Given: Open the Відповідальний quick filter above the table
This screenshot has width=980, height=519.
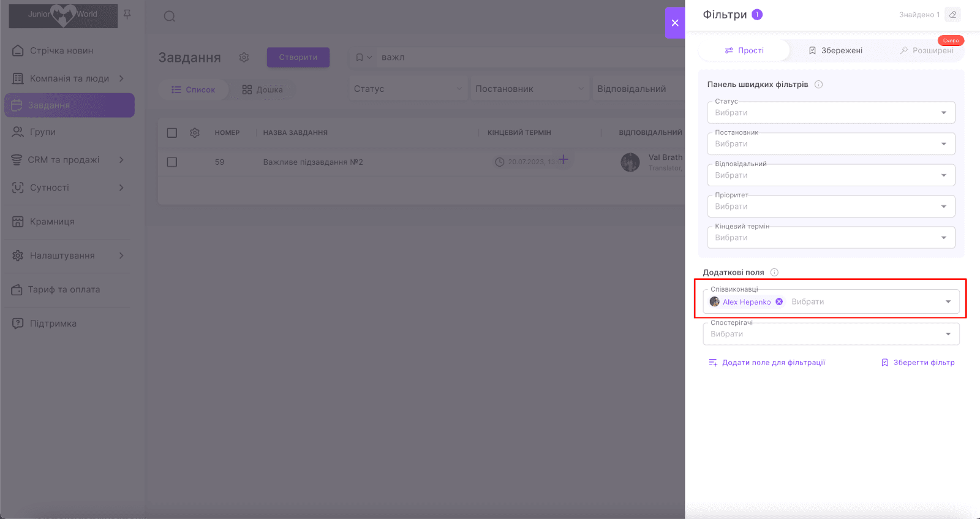Looking at the screenshot, I should (639, 89).
